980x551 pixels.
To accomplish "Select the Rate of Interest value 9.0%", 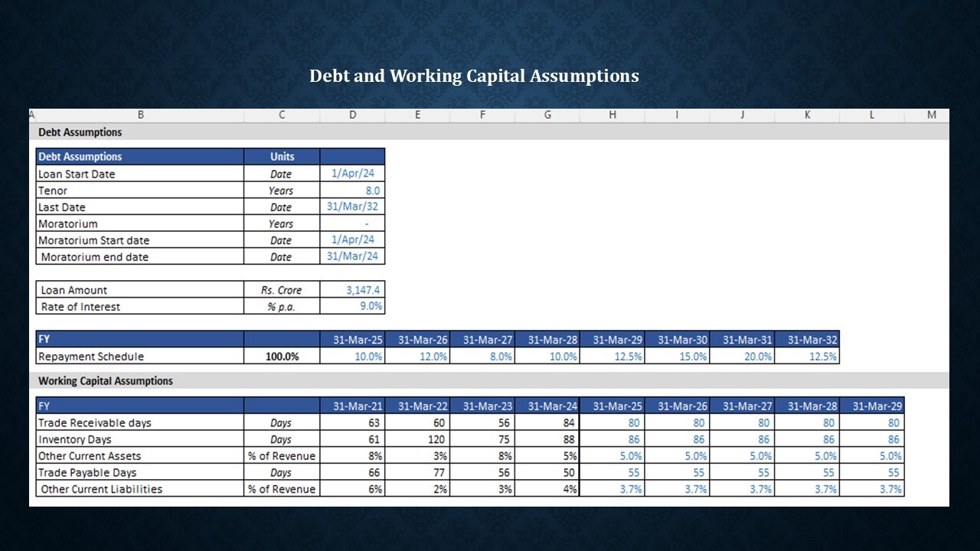I will click(x=352, y=306).
